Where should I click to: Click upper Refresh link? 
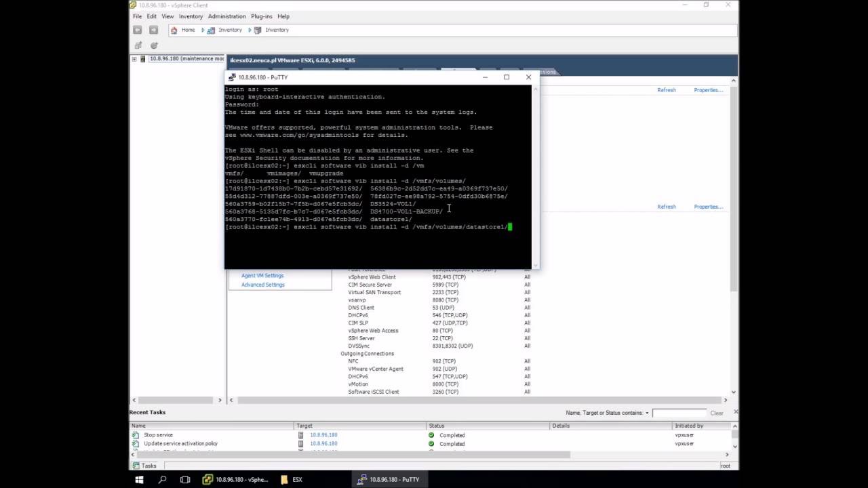[x=667, y=90]
